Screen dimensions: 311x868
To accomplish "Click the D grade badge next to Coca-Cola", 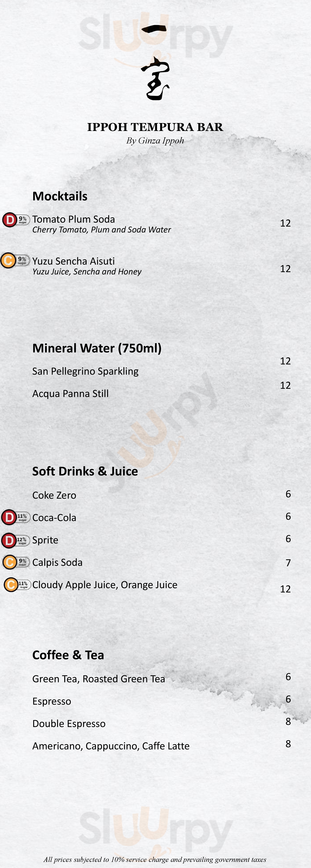I will (9, 517).
